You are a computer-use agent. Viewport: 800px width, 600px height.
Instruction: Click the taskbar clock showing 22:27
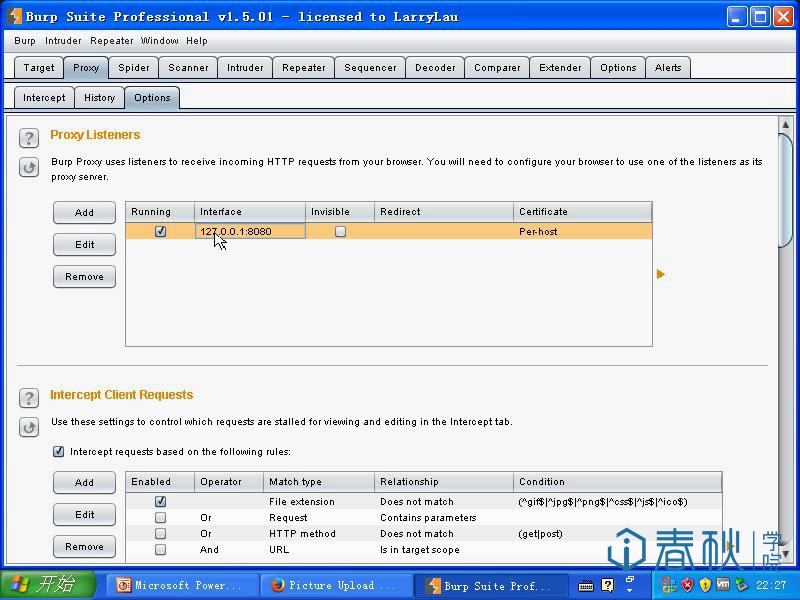(771, 585)
